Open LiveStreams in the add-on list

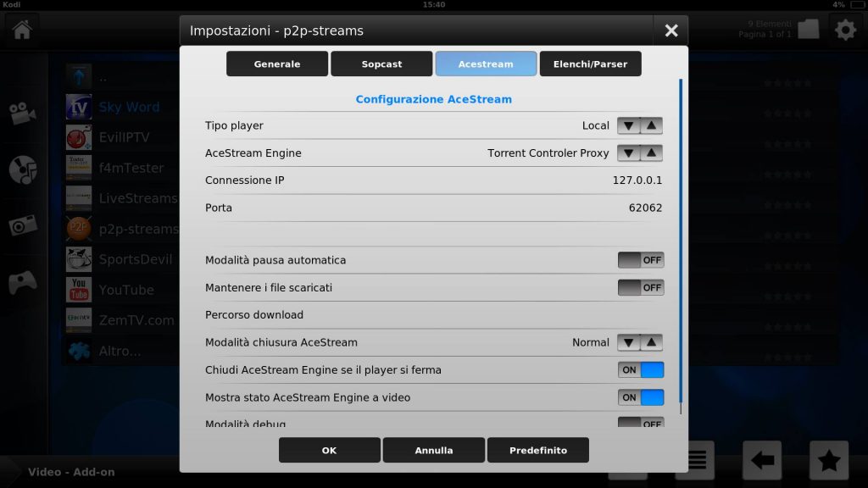tap(138, 198)
